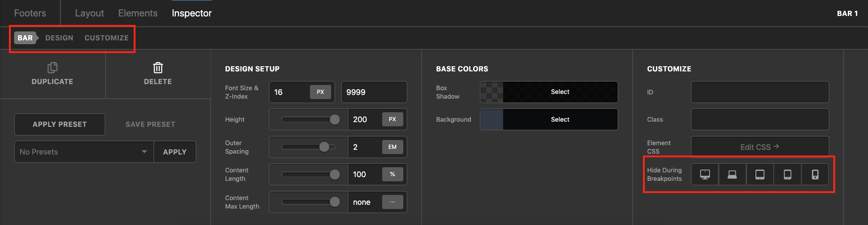Toggle portrait tablet breakpoint icon
The image size is (868, 225).
tap(788, 175)
